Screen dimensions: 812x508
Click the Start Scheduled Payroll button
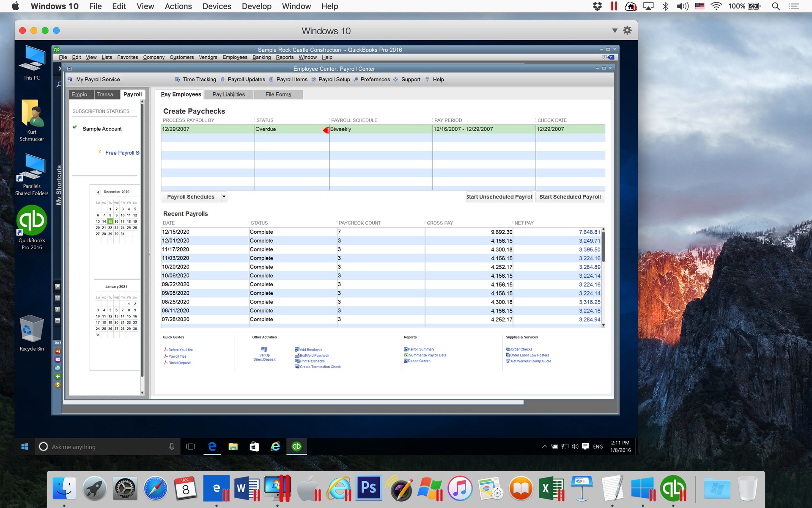pos(570,197)
